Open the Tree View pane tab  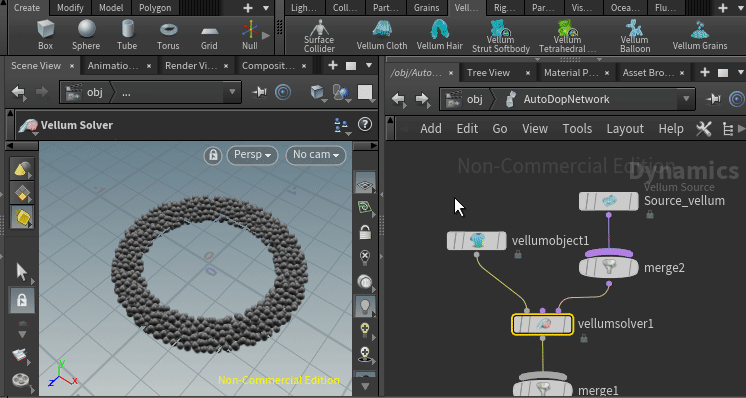click(488, 73)
